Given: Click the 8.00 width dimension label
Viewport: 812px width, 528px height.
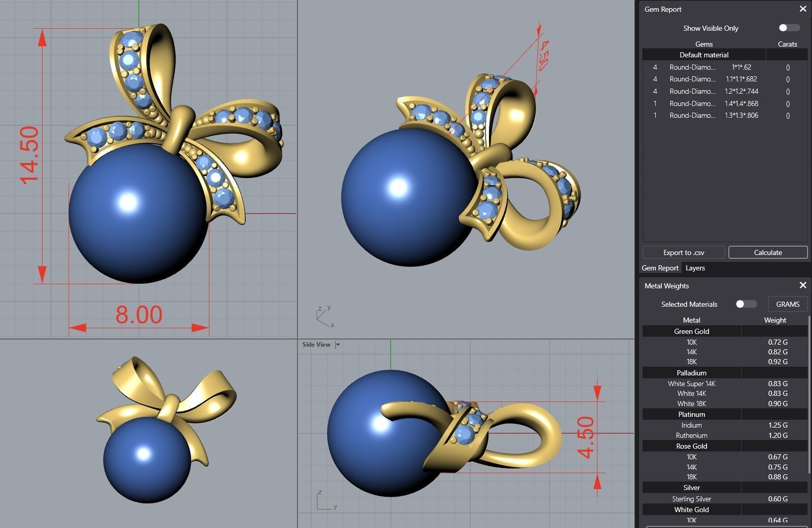Looking at the screenshot, I should (139, 314).
